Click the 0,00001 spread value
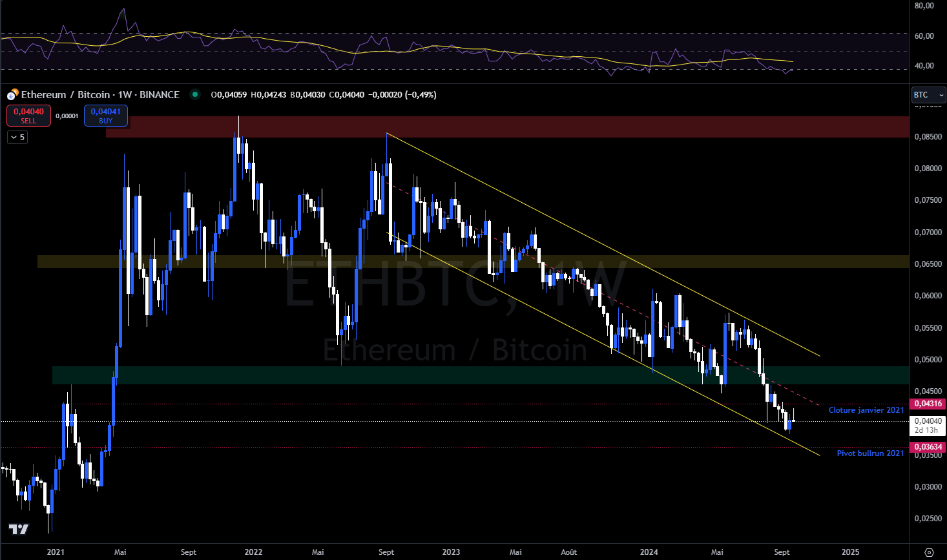The height and width of the screenshot is (560, 947). [67, 116]
